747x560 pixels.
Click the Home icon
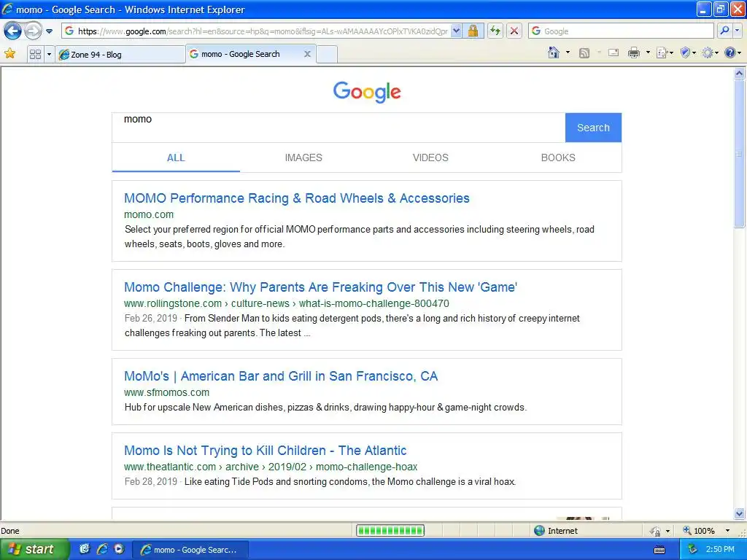(554, 52)
